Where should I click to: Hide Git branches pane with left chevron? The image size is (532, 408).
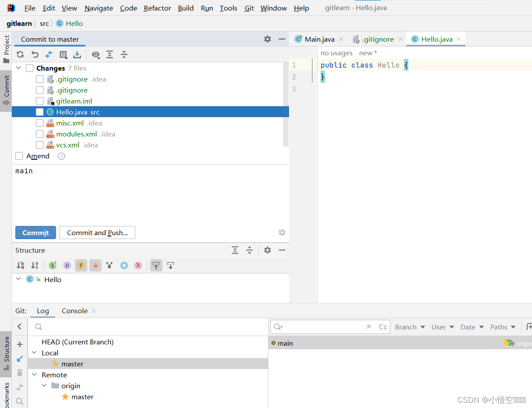tap(20, 326)
